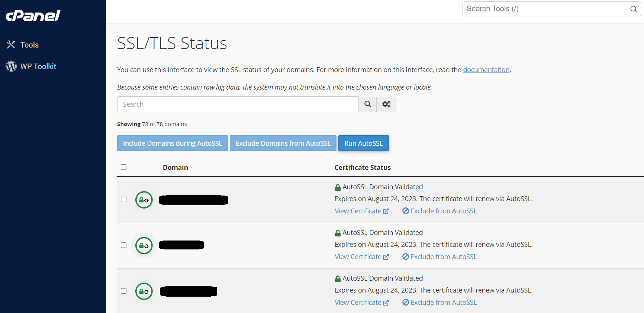644x313 pixels.
Task: Check the third domain row checkbox
Action: [124, 291]
